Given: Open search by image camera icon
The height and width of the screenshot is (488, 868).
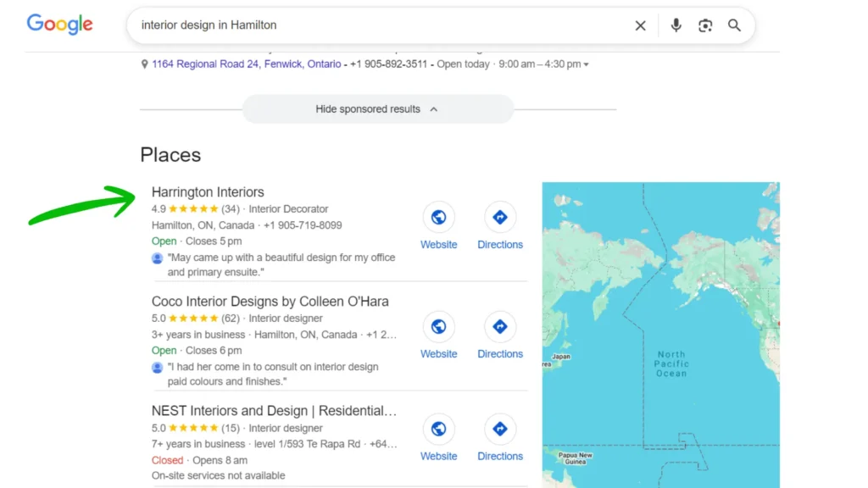Looking at the screenshot, I should (705, 25).
